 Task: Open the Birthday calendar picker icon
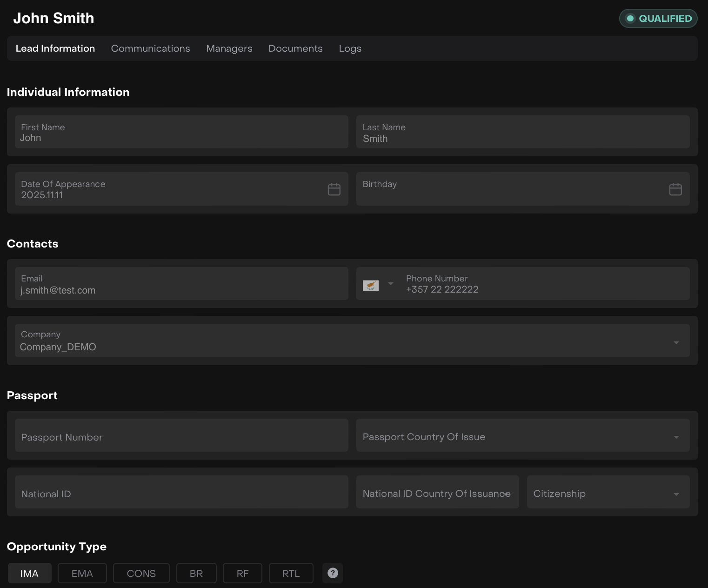coord(675,189)
